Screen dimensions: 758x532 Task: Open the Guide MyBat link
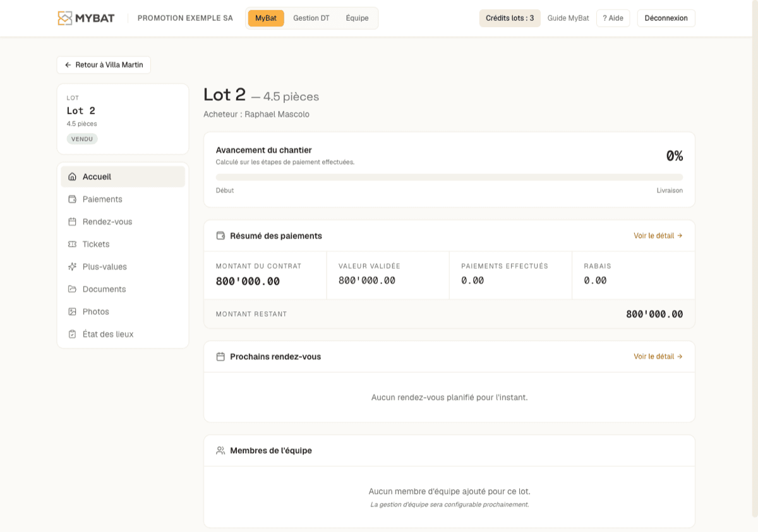click(568, 18)
